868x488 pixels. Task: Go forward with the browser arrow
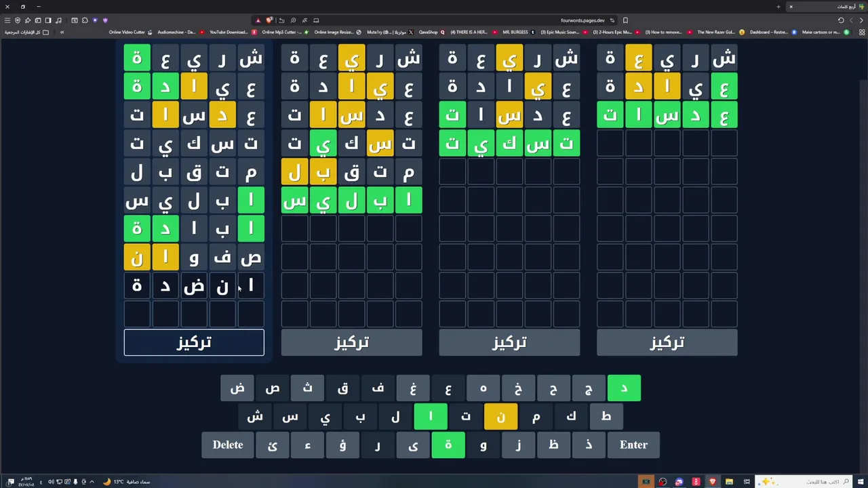(852, 20)
